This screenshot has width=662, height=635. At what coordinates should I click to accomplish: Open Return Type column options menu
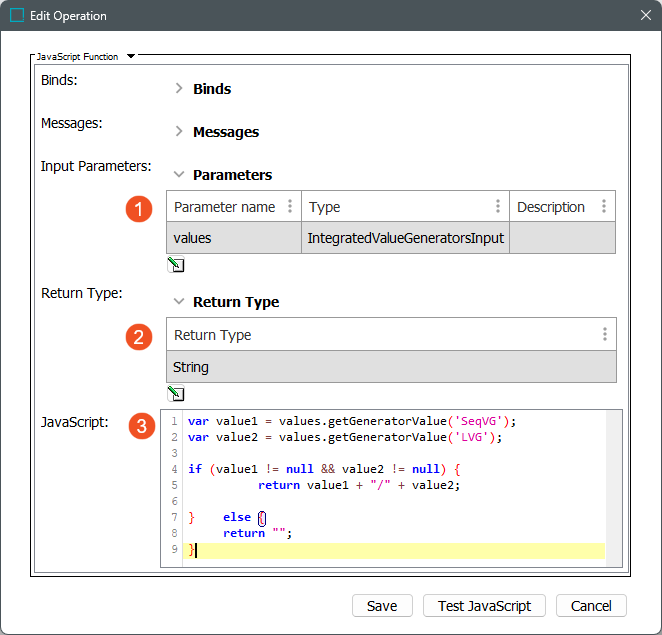tap(604, 335)
